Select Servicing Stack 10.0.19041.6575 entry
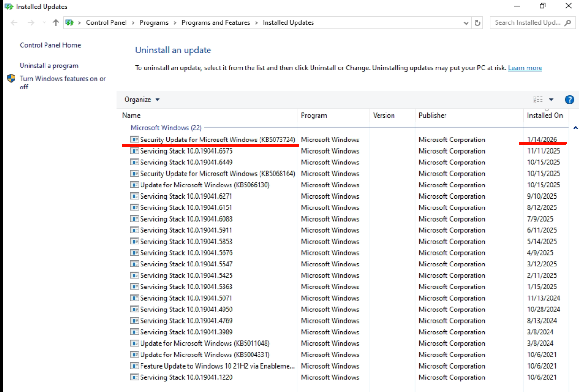The height and width of the screenshot is (392, 579). pyautogui.click(x=186, y=151)
